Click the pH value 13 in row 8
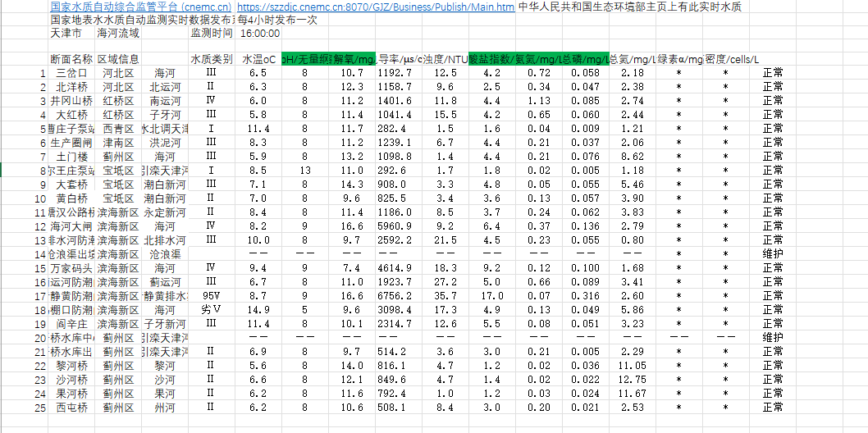868x433 pixels. [304, 171]
